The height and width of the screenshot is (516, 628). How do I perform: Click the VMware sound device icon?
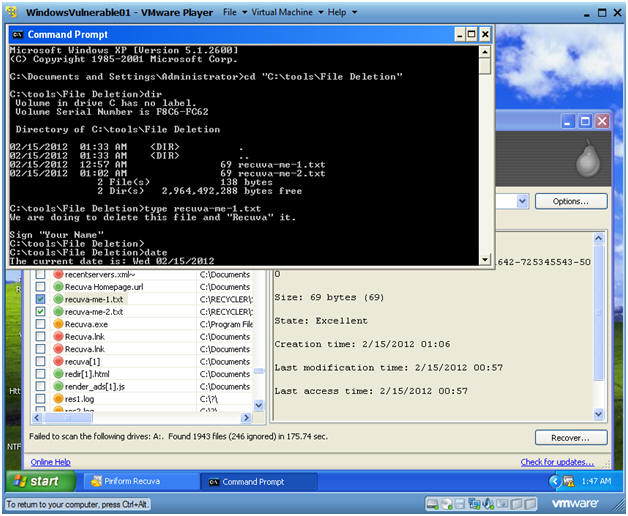point(489,504)
